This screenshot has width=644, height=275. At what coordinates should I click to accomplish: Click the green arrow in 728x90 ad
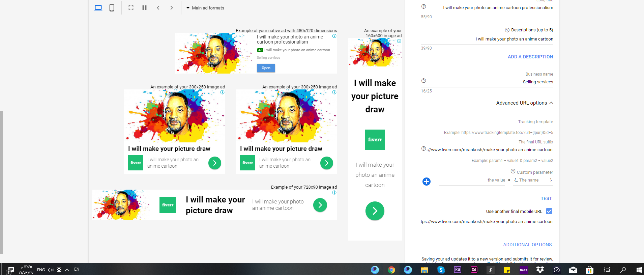[320, 205]
